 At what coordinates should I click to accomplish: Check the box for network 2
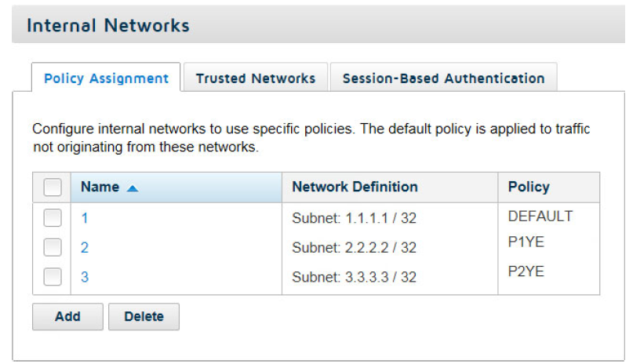[53, 247]
